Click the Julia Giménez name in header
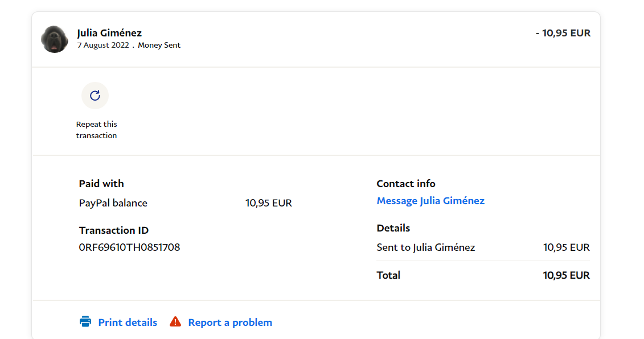The height and width of the screenshot is (339, 644). click(x=109, y=33)
